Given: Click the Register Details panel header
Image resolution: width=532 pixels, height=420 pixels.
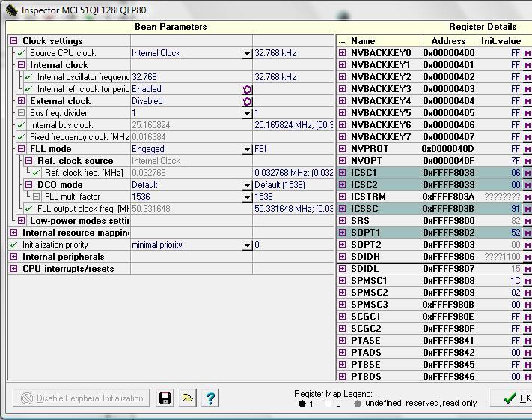Looking at the screenshot, I should click(x=483, y=27).
